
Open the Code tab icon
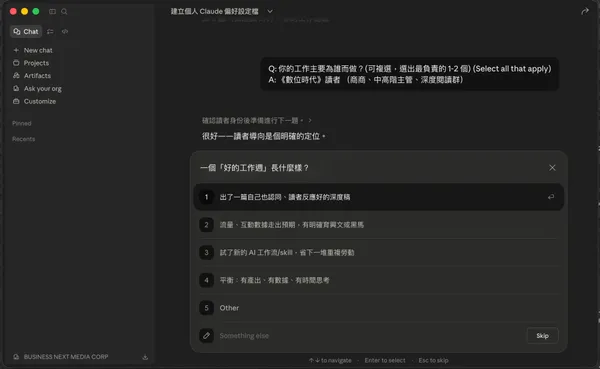pos(65,31)
